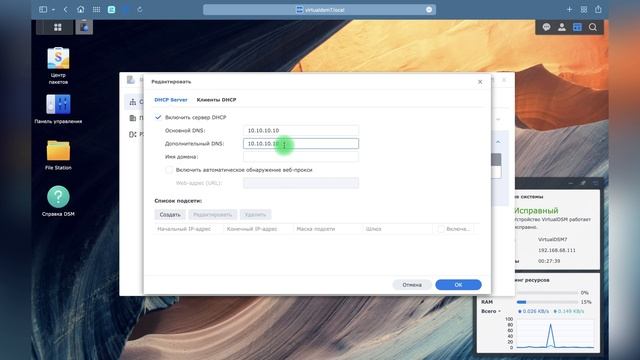
Task: Click the Исправный status text
Action: pos(536,211)
